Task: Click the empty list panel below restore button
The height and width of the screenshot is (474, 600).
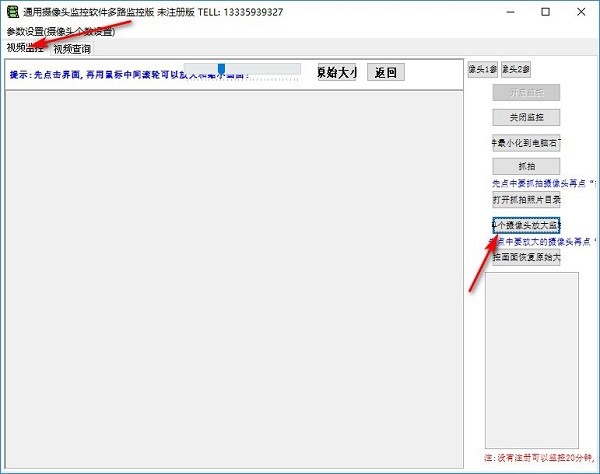Action: tap(532, 360)
